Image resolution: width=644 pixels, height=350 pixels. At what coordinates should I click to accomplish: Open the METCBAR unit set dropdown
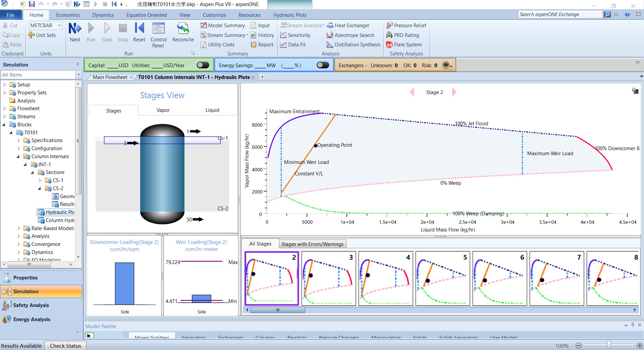tap(60, 26)
